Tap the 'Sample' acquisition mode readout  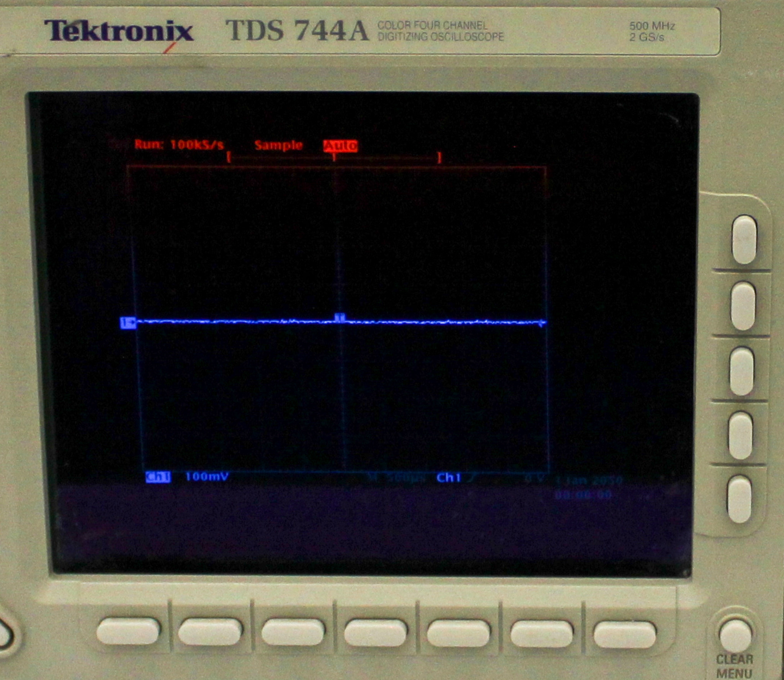pyautogui.click(x=279, y=145)
